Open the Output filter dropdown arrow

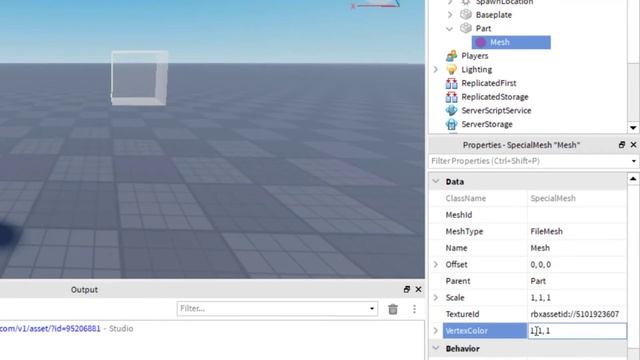point(371,309)
